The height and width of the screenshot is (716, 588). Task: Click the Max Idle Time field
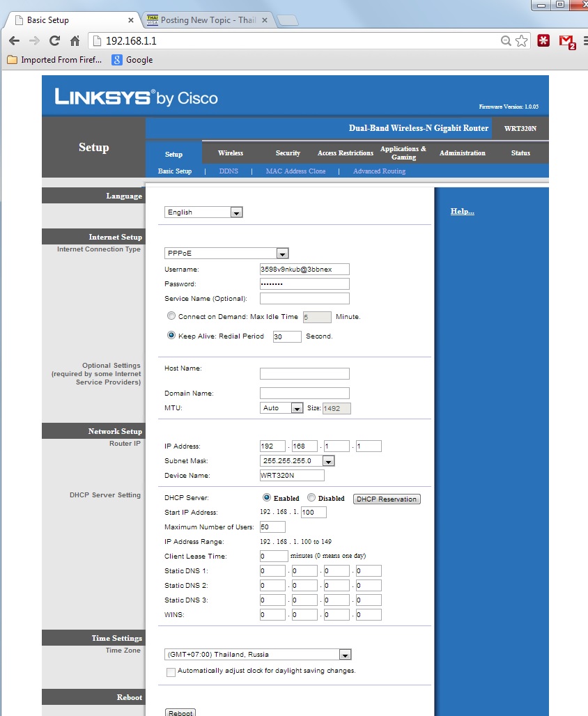coord(317,318)
